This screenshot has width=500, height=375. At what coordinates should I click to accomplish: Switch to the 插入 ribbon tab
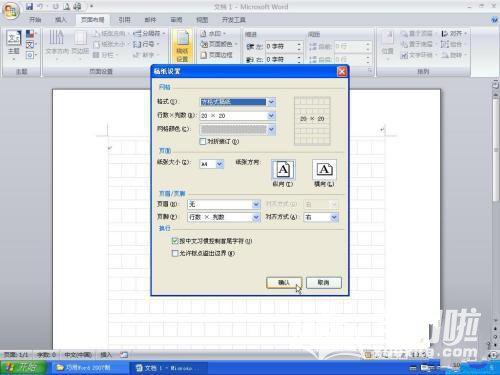tap(61, 20)
